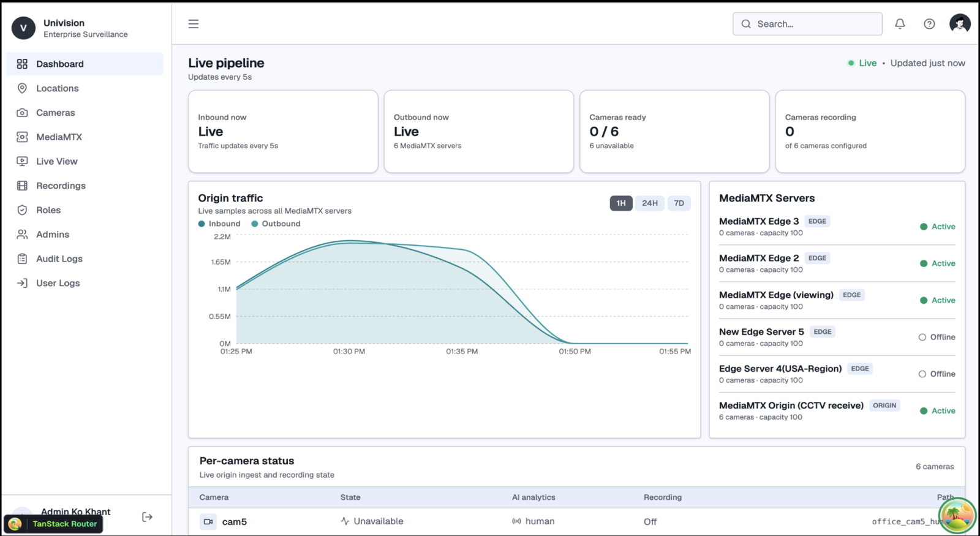Toggle the Outbound legend series
This screenshot has width=980, height=536.
pyautogui.click(x=276, y=224)
